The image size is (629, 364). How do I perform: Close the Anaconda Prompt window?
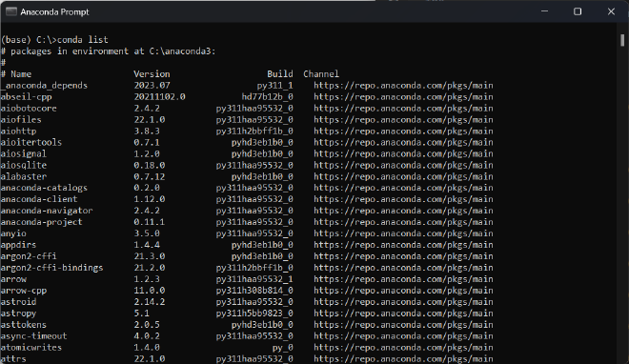pos(611,11)
